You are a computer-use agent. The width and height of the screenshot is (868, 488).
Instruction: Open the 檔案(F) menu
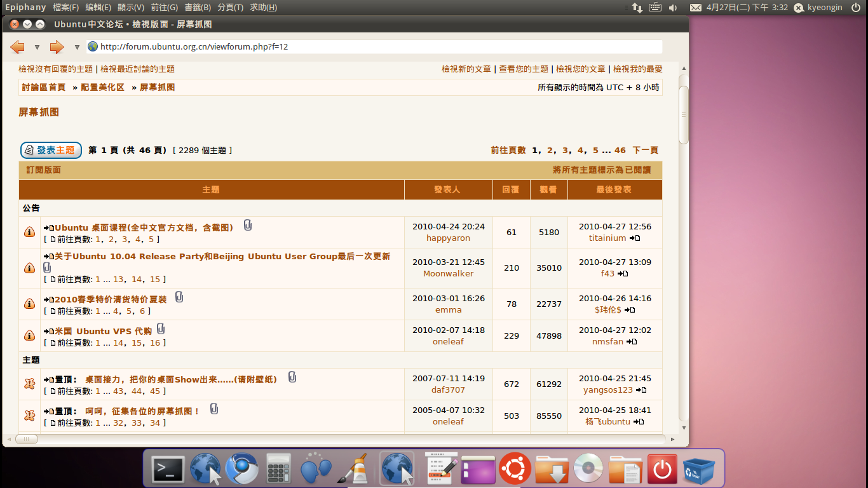66,8
